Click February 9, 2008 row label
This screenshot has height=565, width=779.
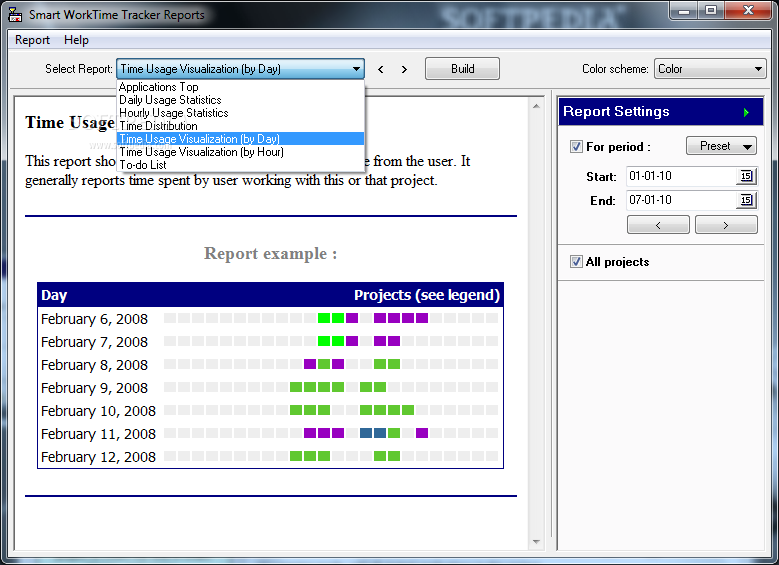94,388
